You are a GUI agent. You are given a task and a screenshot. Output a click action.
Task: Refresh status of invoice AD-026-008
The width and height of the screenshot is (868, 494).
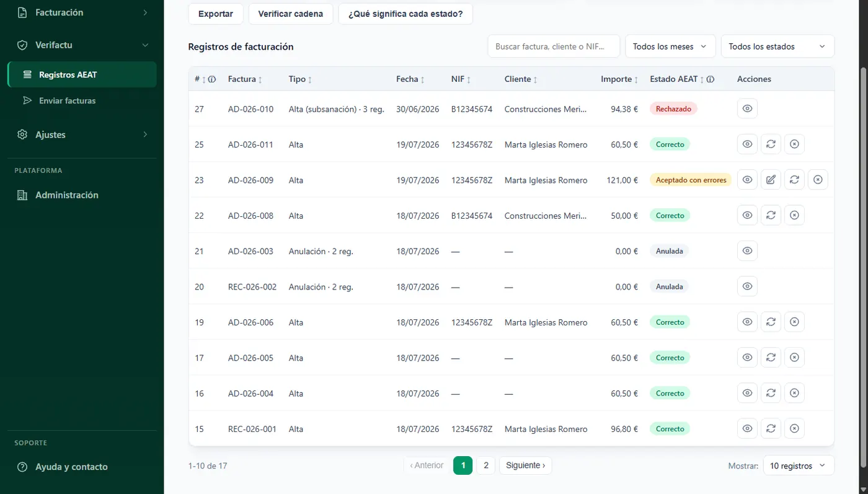[771, 216]
